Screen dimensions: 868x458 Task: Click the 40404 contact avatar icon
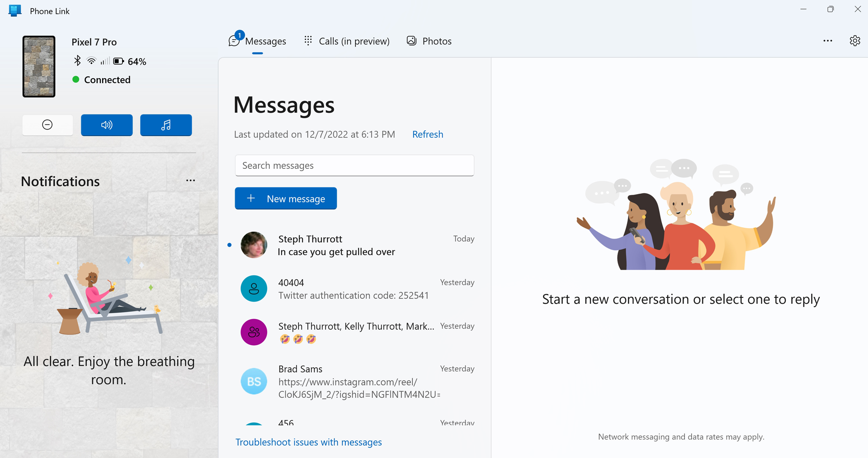coord(254,289)
